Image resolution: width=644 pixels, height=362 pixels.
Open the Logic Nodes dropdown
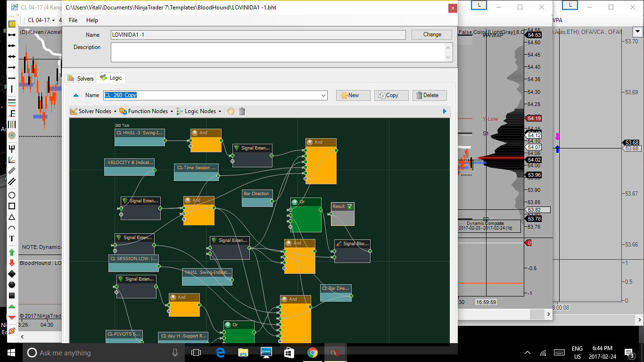point(199,111)
